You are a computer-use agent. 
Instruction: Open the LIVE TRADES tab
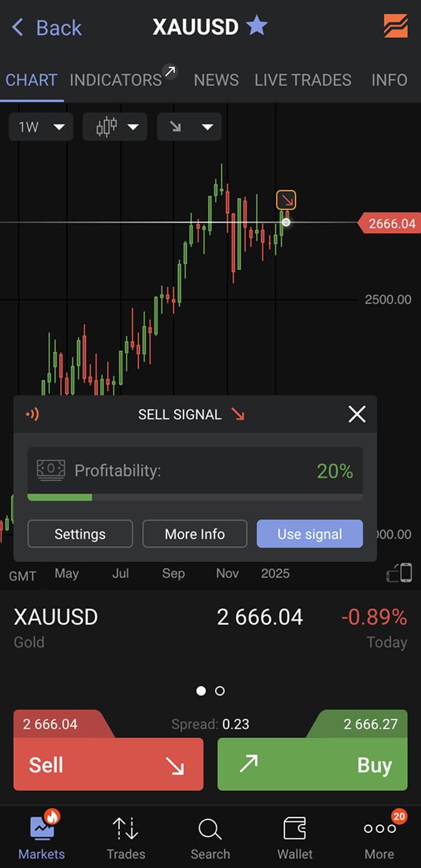click(x=302, y=80)
